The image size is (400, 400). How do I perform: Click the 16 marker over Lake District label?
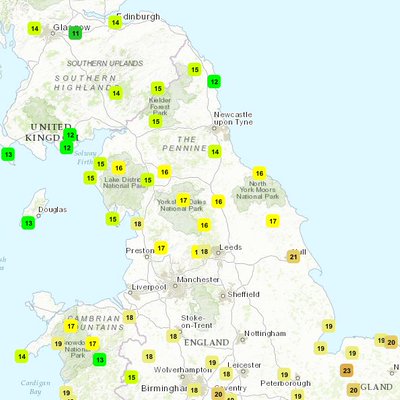click(119, 168)
